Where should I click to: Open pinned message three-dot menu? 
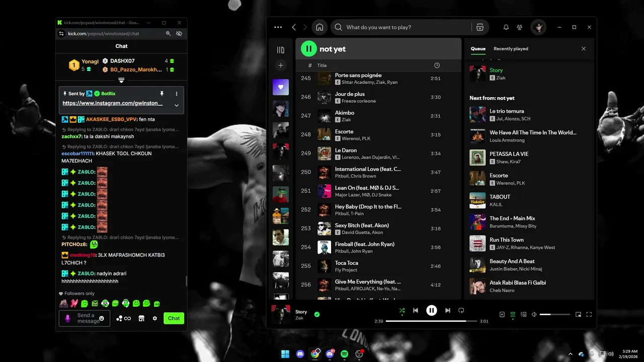(177, 94)
